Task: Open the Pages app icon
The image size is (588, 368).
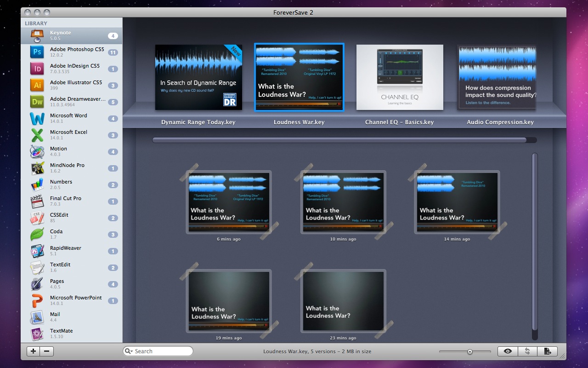Action: pos(37,284)
